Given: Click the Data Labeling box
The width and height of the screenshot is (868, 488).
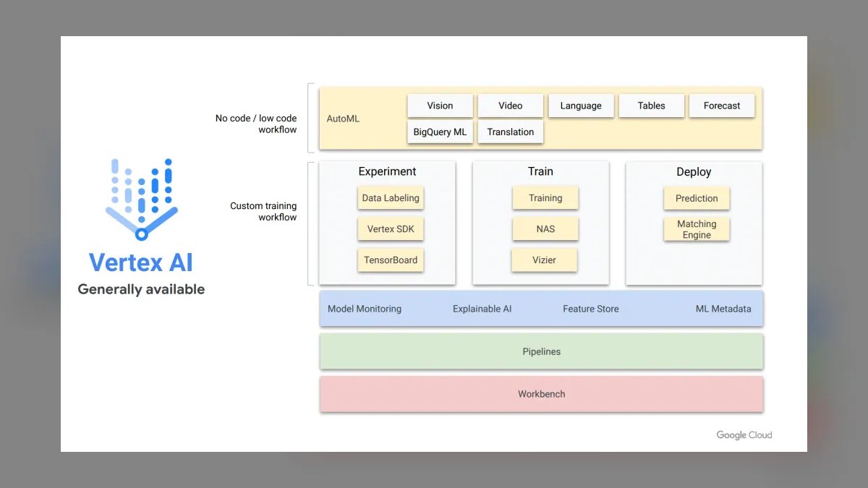Looking at the screenshot, I should [391, 198].
